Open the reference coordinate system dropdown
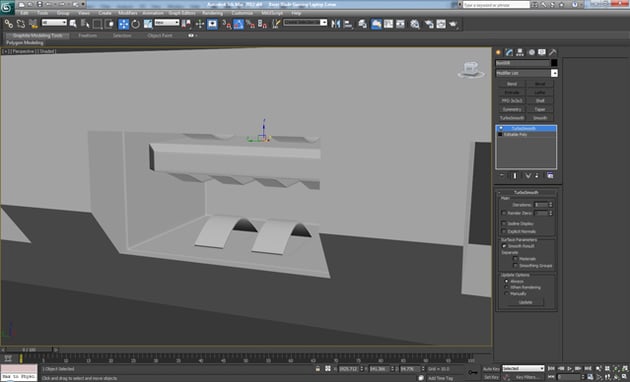The image size is (630, 382). [x=167, y=23]
